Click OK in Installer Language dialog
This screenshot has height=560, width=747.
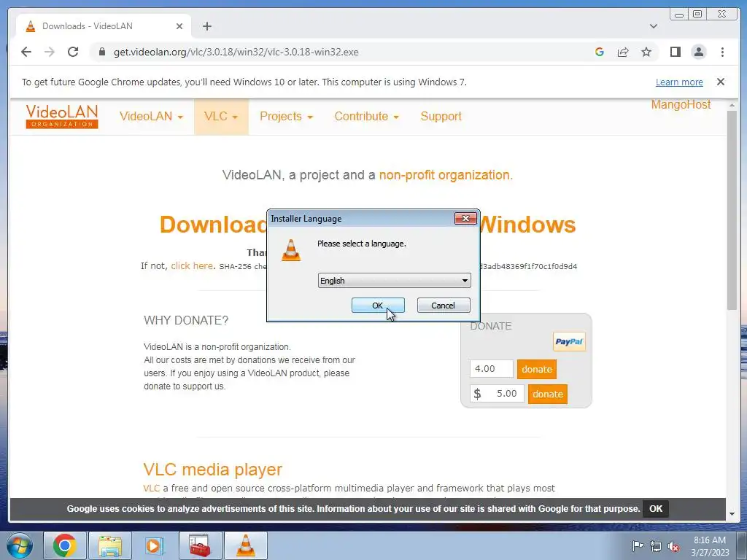(378, 306)
